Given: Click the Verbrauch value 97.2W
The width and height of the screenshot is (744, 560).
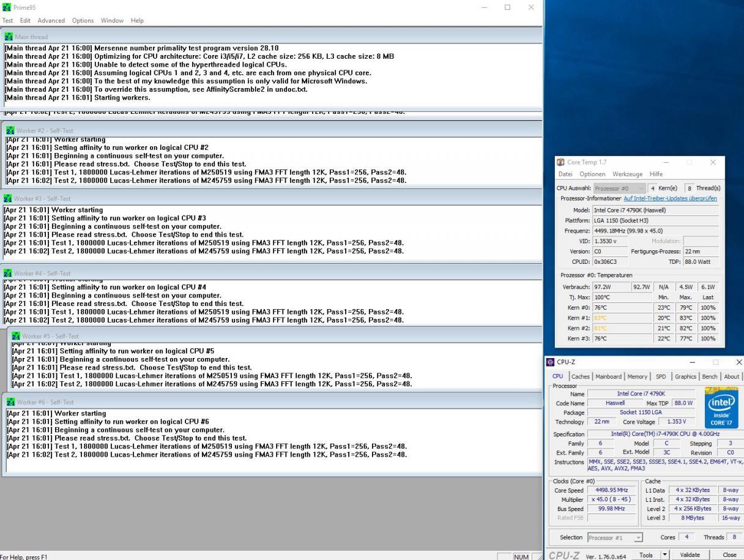Looking at the screenshot, I should [611, 286].
